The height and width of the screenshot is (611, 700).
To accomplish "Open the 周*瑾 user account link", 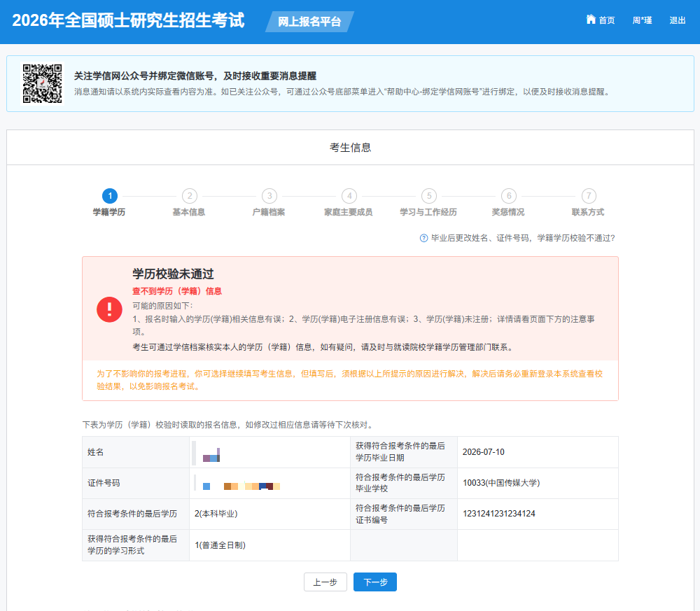I will click(x=641, y=20).
